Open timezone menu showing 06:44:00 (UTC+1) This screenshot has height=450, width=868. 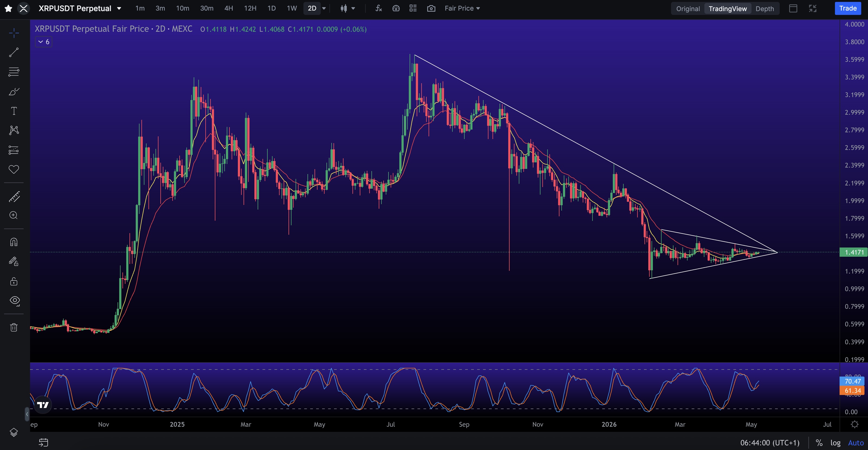click(x=770, y=443)
